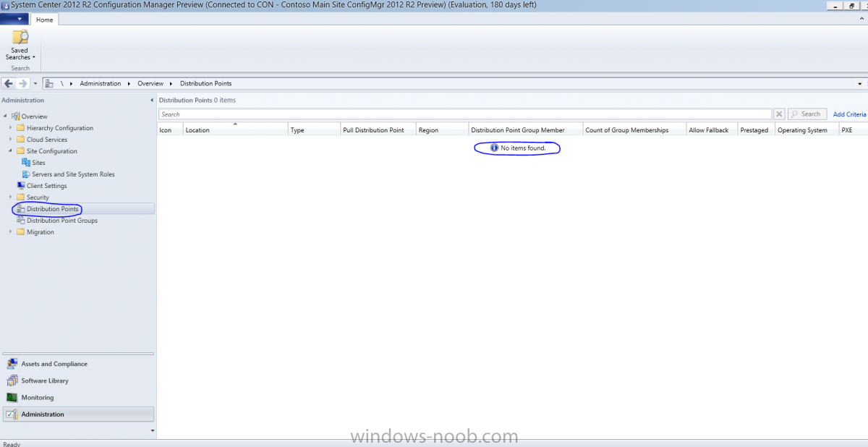Select Administration in the breadcrumb path
868x447 pixels.
[x=101, y=84]
